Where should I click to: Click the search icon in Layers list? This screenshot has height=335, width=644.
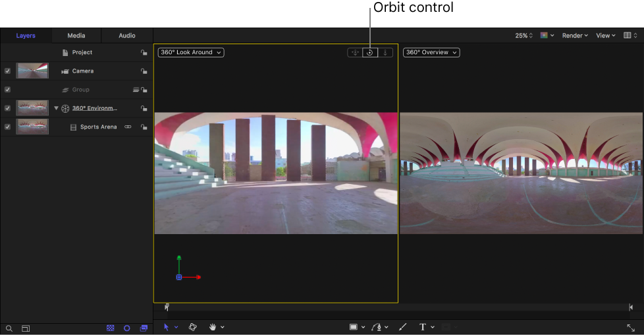click(9, 328)
